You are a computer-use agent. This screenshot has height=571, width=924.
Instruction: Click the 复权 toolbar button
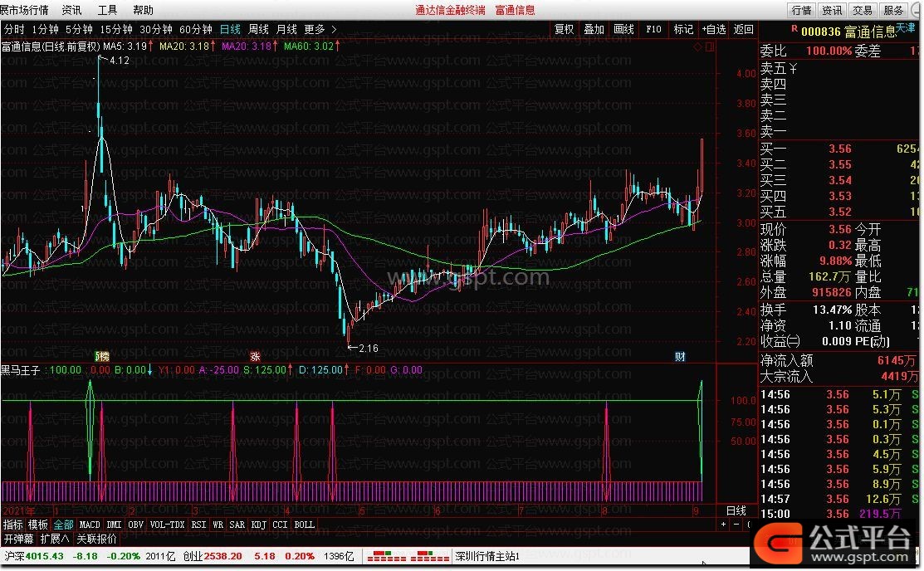564,30
